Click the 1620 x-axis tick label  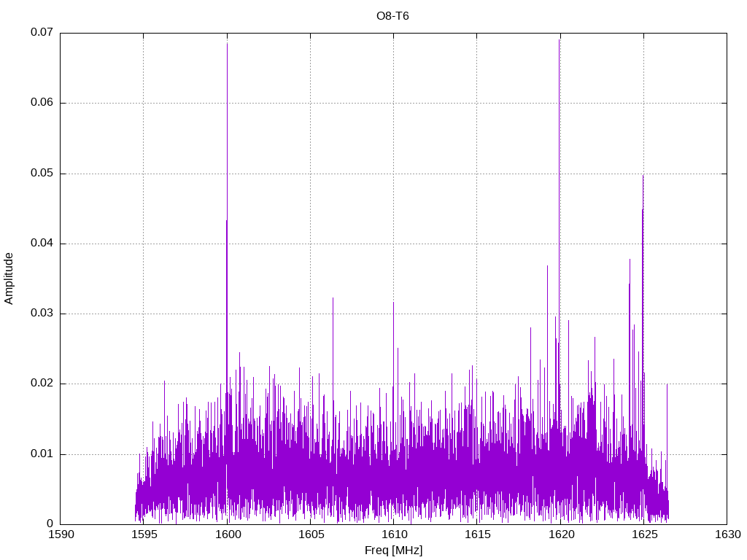(560, 534)
